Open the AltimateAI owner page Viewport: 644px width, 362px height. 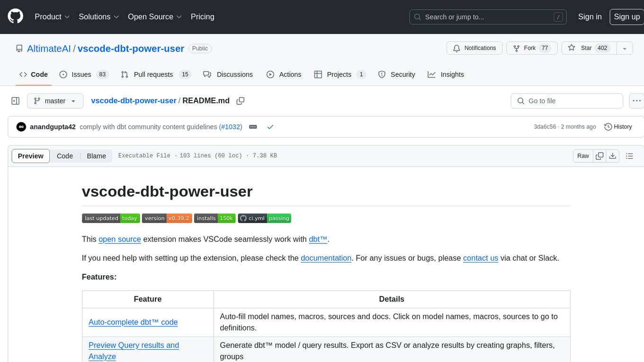point(49,48)
